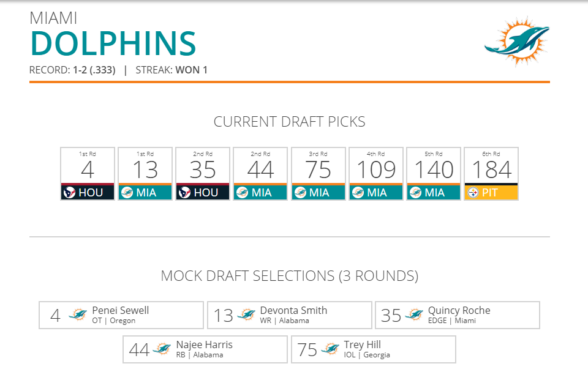
Task: Open Devonta Smith mock selection
Action: coord(290,315)
